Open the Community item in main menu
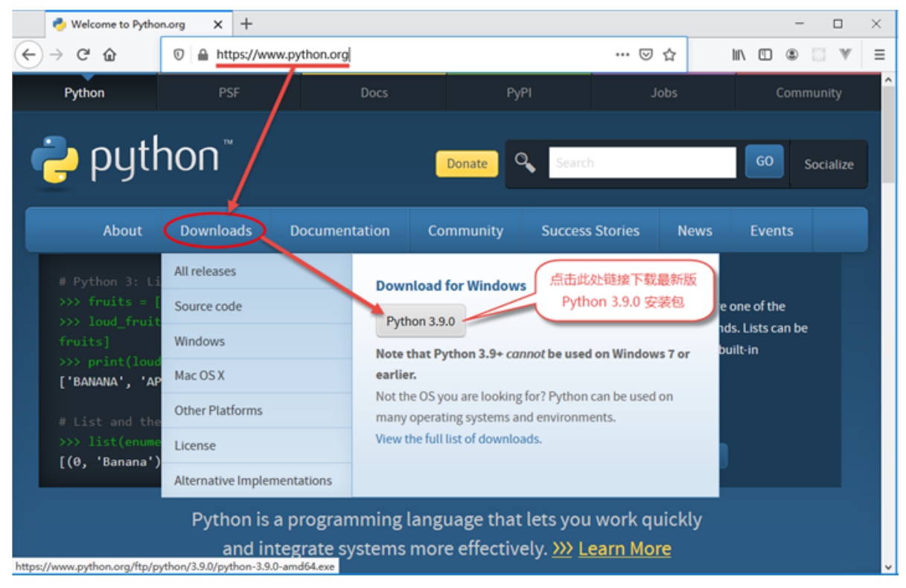The image size is (906, 588). click(x=465, y=231)
